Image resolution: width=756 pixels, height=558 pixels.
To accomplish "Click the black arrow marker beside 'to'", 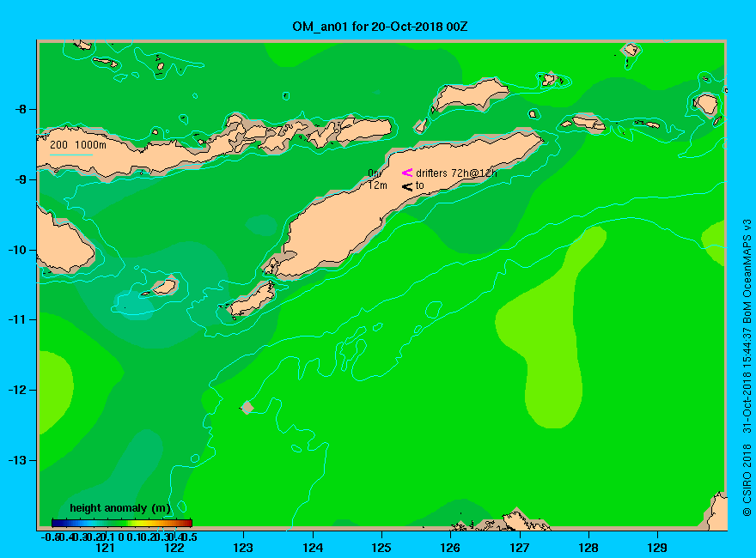I will click(407, 186).
